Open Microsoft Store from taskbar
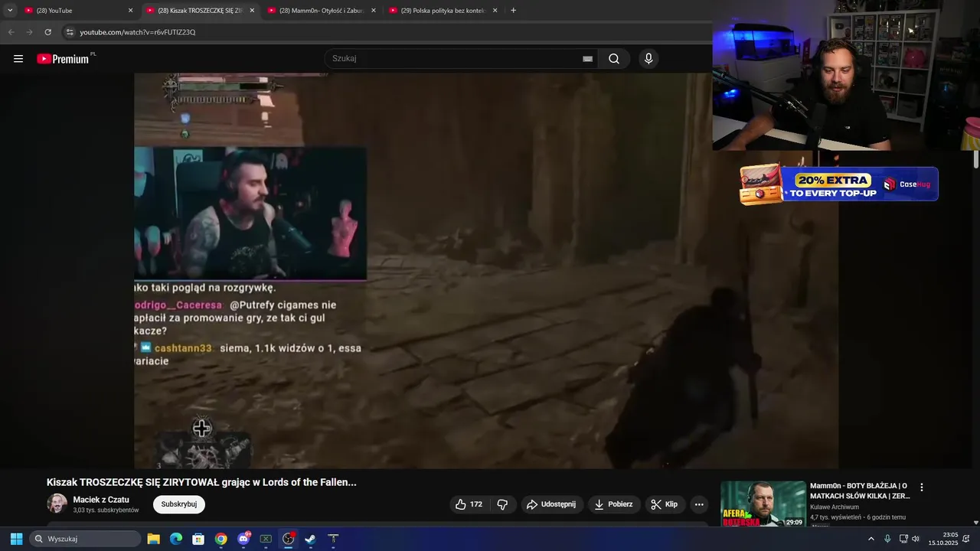980x551 pixels. tap(198, 539)
